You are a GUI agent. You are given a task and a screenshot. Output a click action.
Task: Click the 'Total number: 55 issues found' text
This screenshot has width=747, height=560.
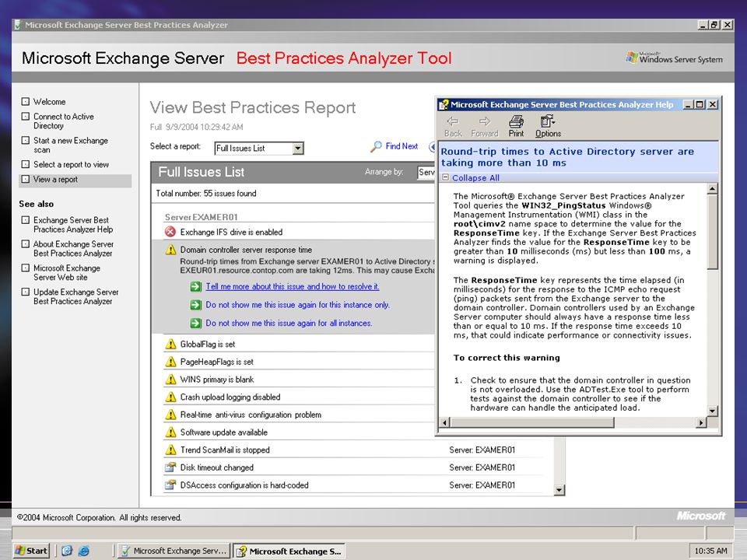[205, 194]
